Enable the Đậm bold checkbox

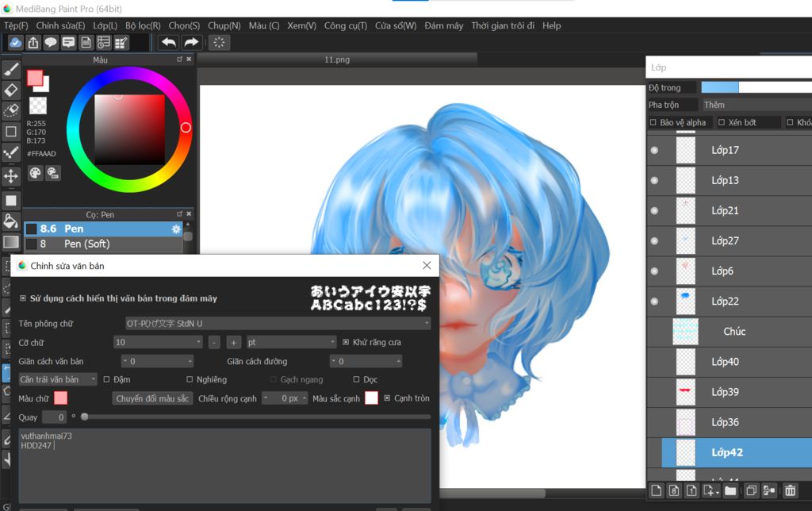coord(107,379)
